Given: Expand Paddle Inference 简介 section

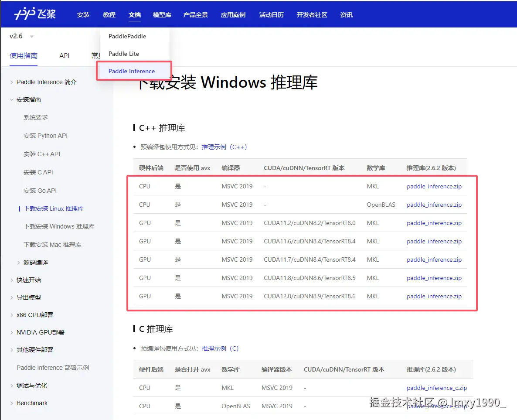Looking at the screenshot, I should point(47,82).
